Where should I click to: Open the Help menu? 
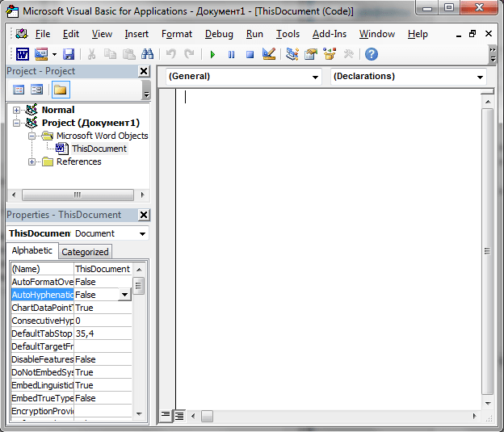[x=418, y=34]
